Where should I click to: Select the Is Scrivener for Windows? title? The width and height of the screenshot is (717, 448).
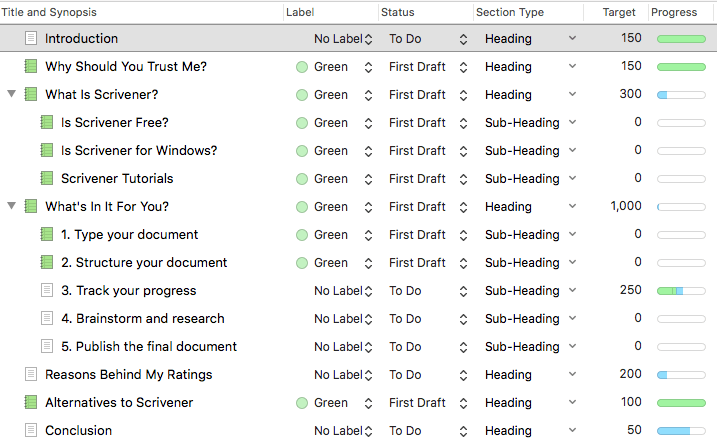point(139,150)
